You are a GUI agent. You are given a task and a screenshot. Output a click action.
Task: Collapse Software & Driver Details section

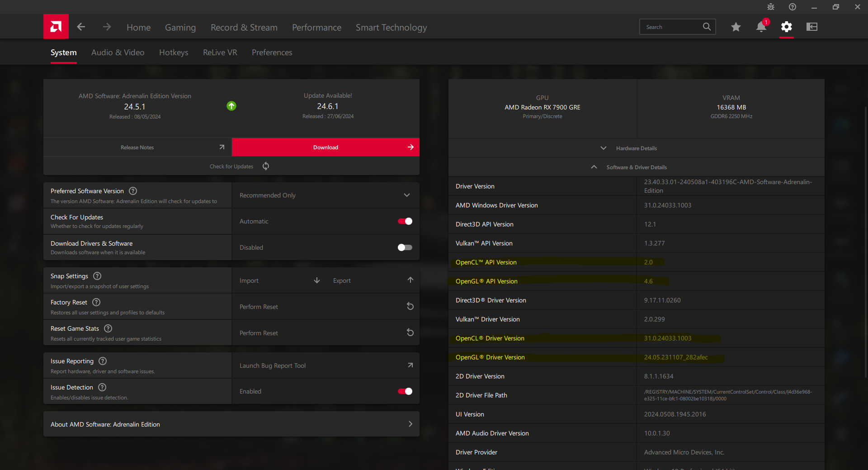636,167
